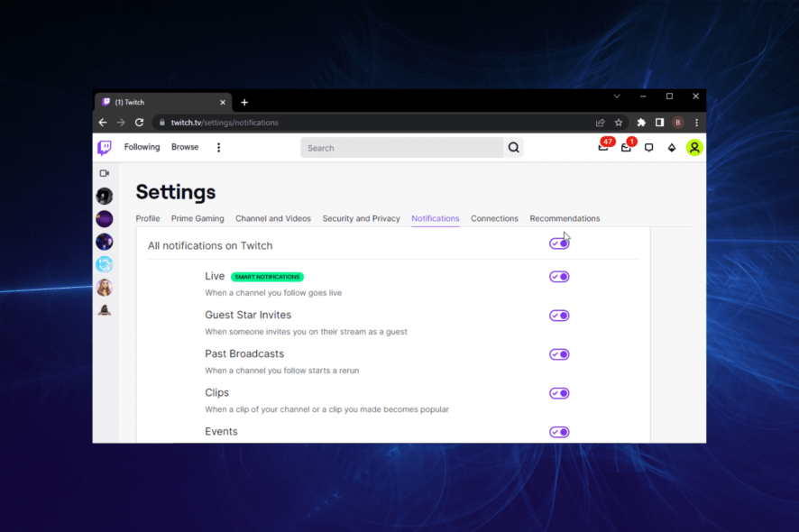This screenshot has width=799, height=532.
Task: Open the notifications inbox icon
Action: pos(626,148)
